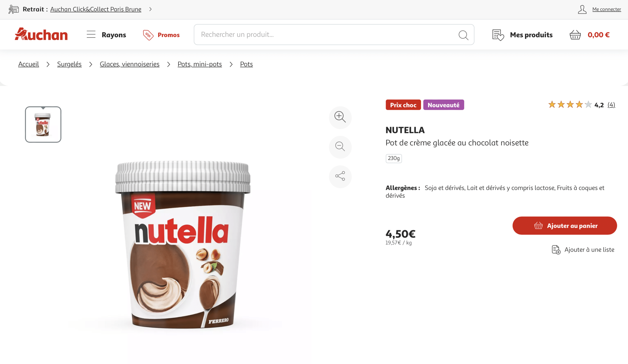Click the zoom-in magnifier icon
628x364 pixels.
pos(340,117)
